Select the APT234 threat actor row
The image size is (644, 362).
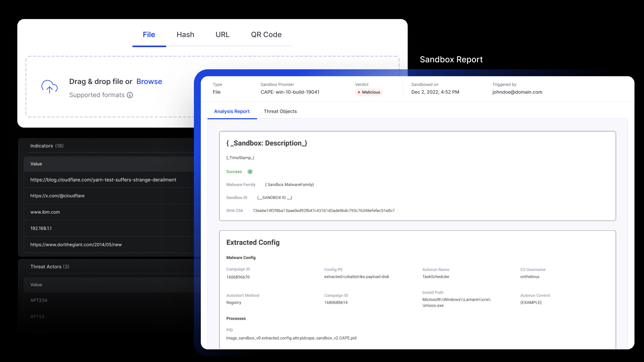click(39, 300)
